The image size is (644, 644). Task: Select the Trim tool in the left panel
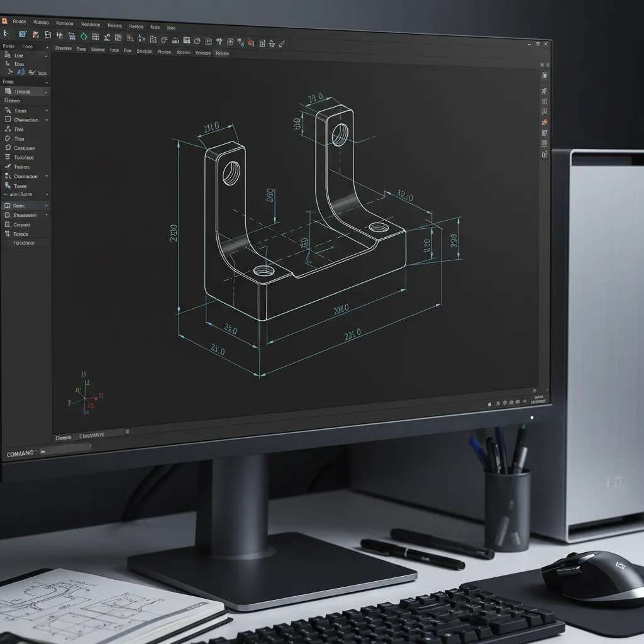point(19,138)
